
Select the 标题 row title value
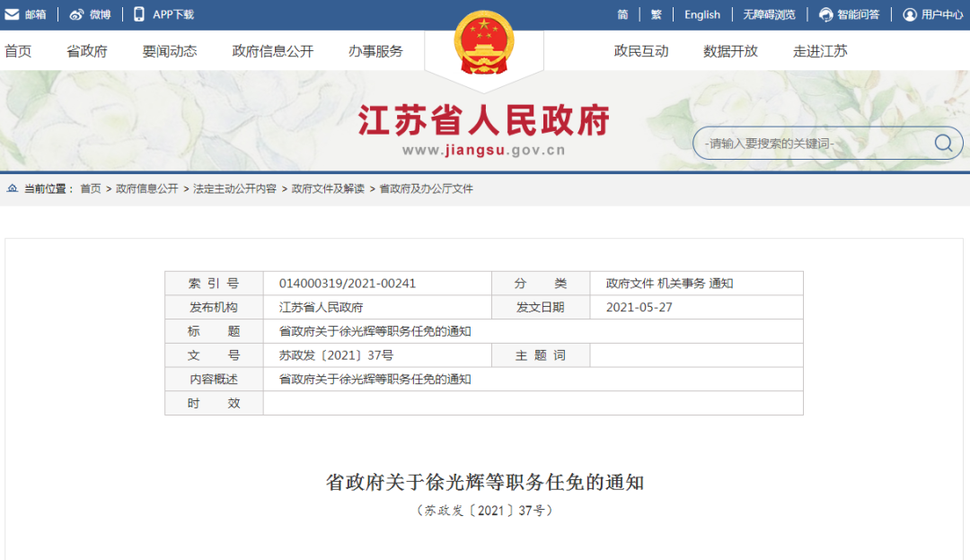[375, 331]
